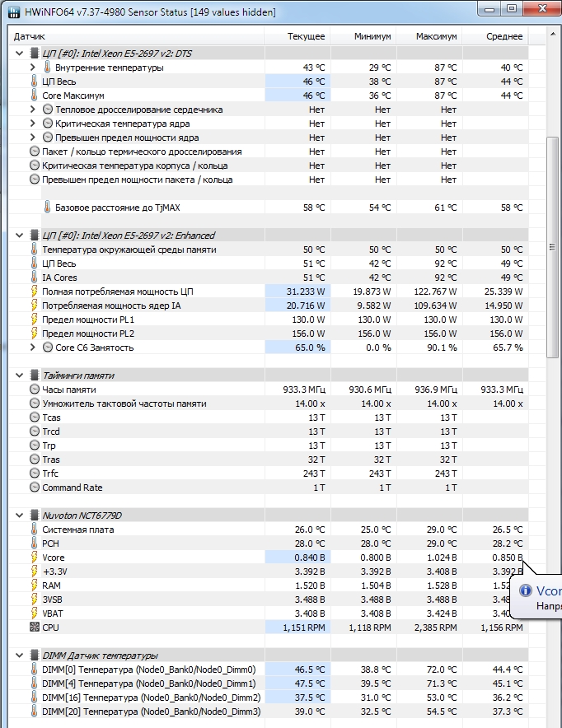Click the thermometer icon beside IA Cores
Image resolution: width=562 pixels, height=728 pixels.
(35, 278)
